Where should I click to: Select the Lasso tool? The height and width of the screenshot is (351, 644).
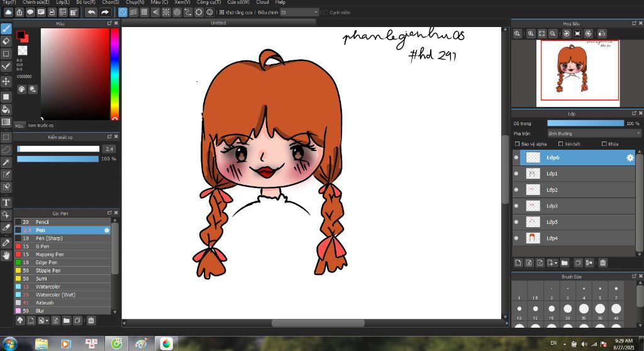pos(6,150)
